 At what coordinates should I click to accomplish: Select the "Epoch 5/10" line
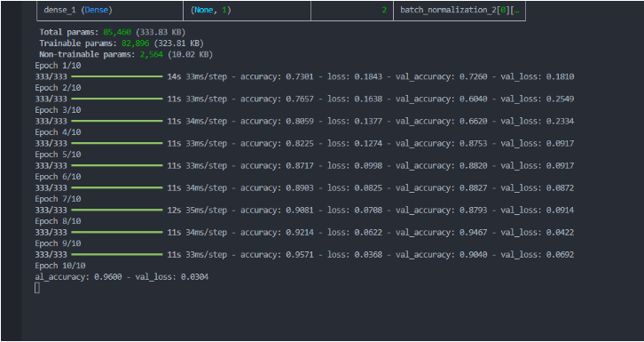click(58, 155)
